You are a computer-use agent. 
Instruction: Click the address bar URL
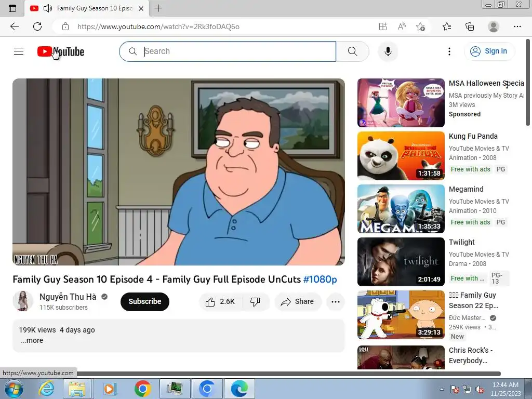click(x=158, y=26)
